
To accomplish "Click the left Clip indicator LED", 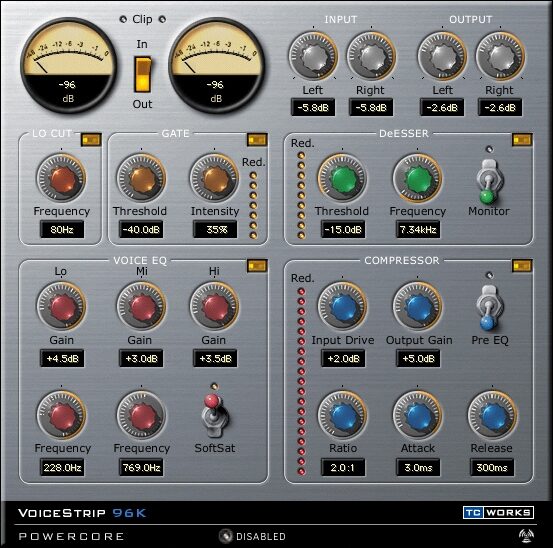I will (123, 19).
